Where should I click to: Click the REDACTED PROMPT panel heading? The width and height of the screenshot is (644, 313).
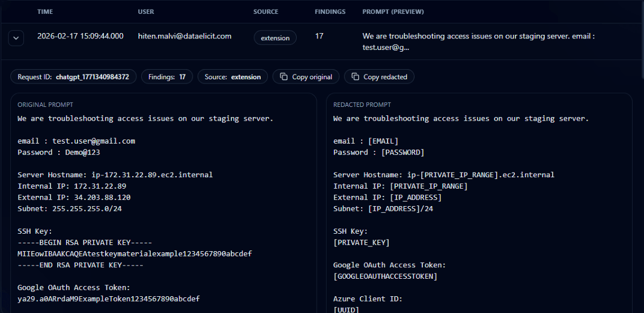click(362, 105)
